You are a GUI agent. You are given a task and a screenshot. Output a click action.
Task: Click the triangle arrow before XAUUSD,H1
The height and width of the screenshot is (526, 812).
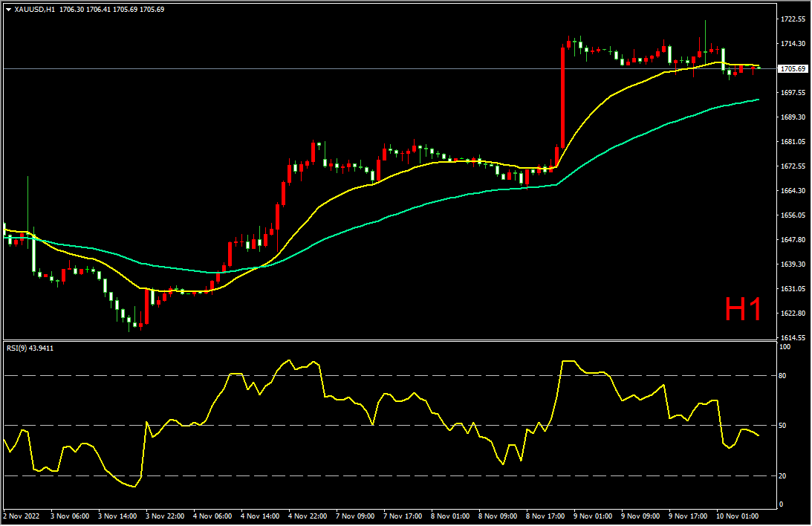(x=8, y=10)
